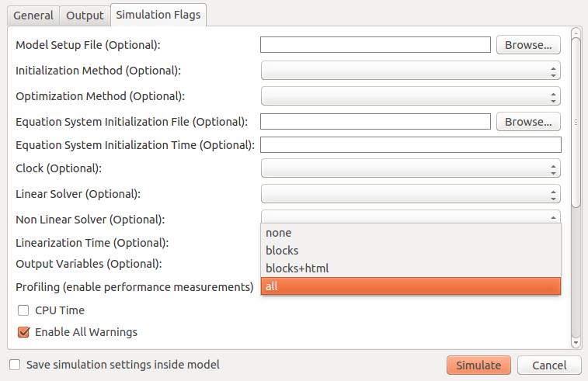Enable the CPU Time checkbox
This screenshot has width=588, height=381.
pos(23,310)
